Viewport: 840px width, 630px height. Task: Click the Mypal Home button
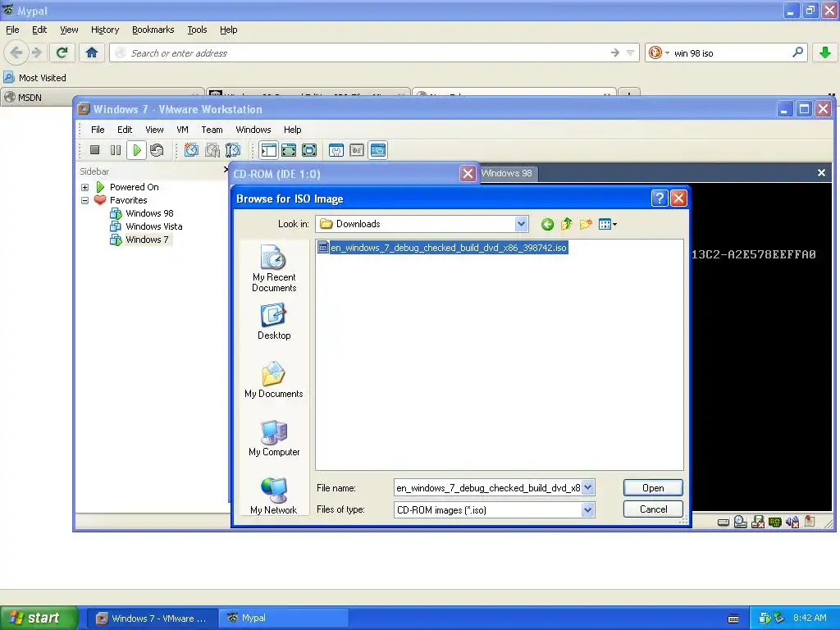tap(92, 52)
